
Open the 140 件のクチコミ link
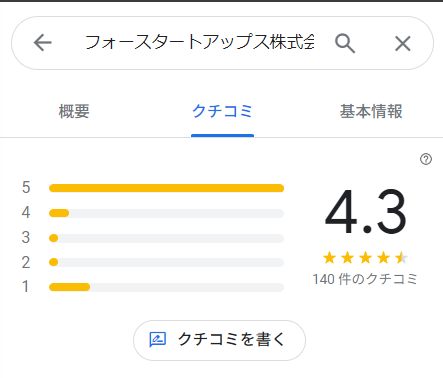[365, 279]
